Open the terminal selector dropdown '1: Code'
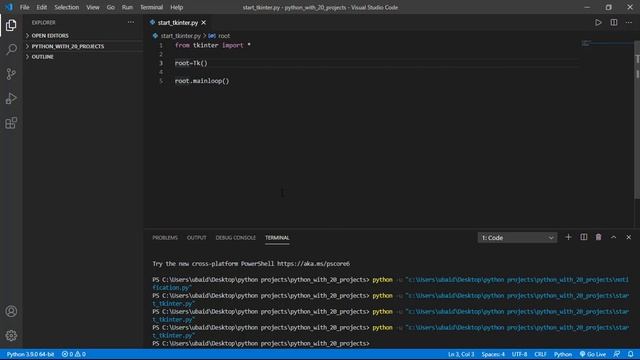 tap(517, 238)
